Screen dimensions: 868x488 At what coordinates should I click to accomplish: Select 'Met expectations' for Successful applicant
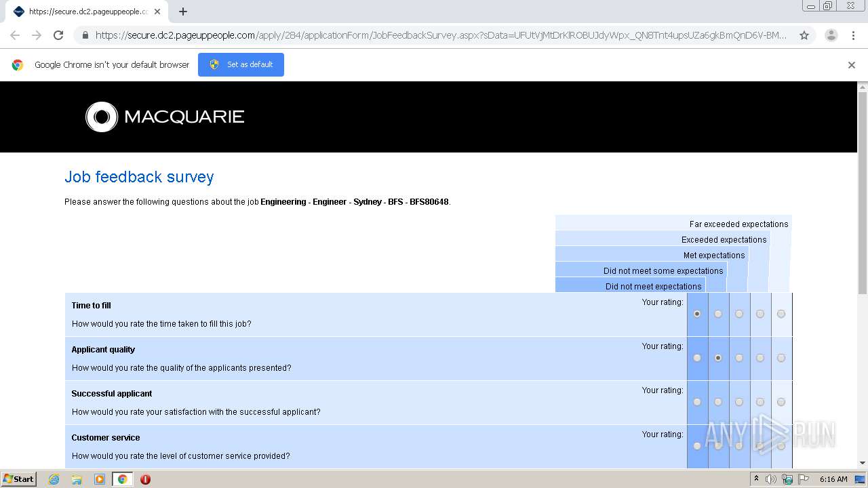click(x=739, y=402)
